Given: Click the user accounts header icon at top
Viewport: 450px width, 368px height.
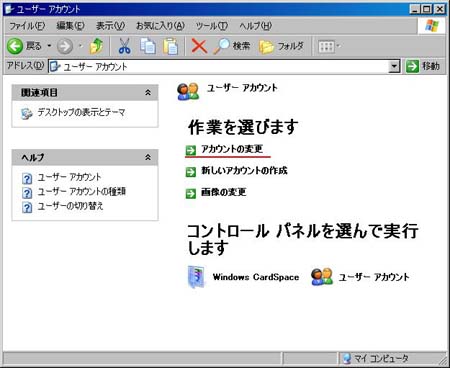Looking at the screenshot, I should [188, 91].
